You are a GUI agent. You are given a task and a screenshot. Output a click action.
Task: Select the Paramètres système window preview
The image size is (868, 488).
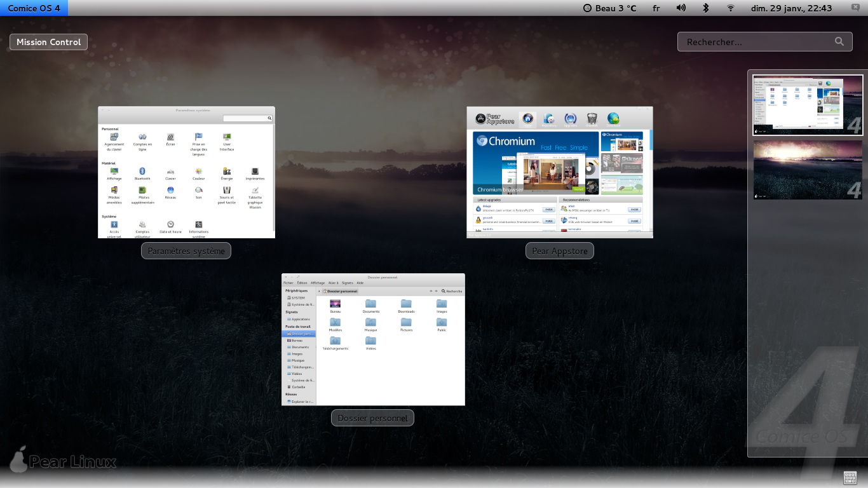pos(186,172)
